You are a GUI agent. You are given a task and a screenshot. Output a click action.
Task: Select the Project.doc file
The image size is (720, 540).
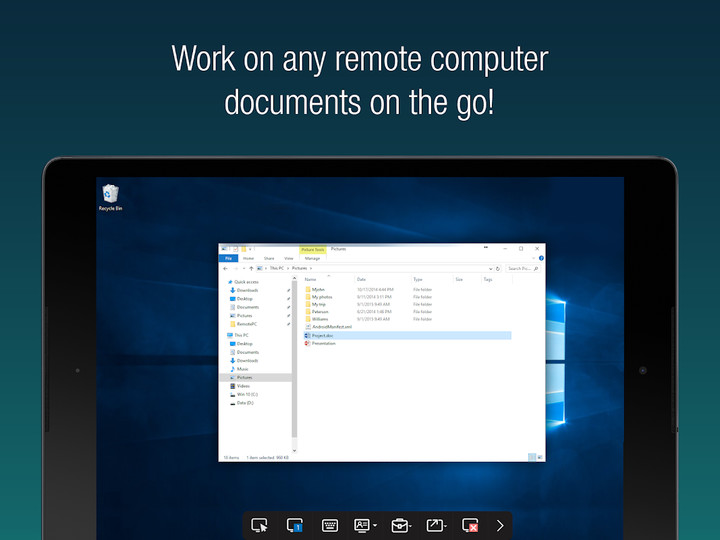pos(407,336)
